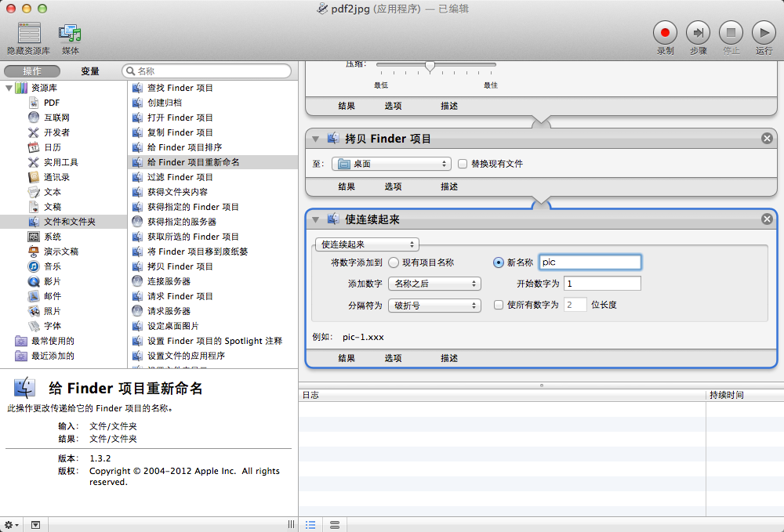This screenshot has width=784, height=532.
Task: Click the 步骤 step button
Action: (x=698, y=33)
